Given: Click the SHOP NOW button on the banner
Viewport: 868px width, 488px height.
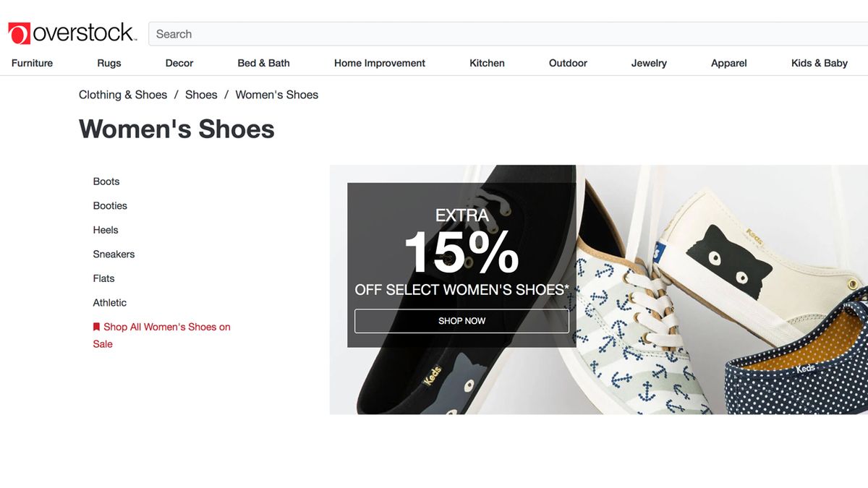Looking at the screenshot, I should [x=461, y=320].
